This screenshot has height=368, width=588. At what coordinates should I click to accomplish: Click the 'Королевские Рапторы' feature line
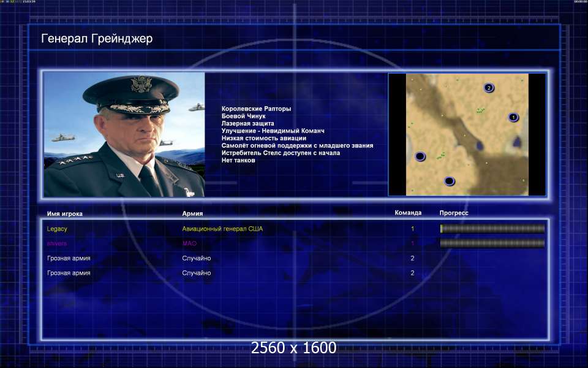tap(256, 109)
